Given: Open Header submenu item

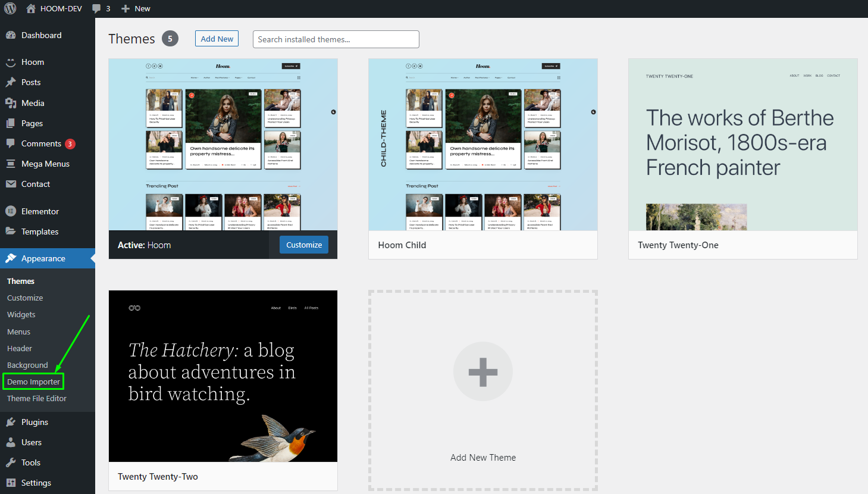Looking at the screenshot, I should click(20, 348).
